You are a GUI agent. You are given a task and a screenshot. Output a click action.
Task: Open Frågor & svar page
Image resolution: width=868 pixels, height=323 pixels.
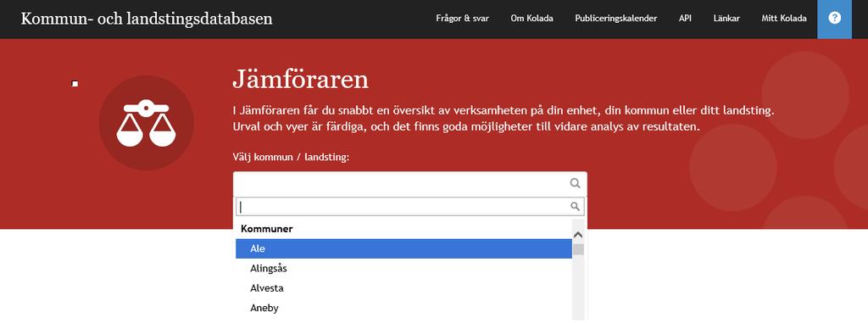[x=462, y=19]
